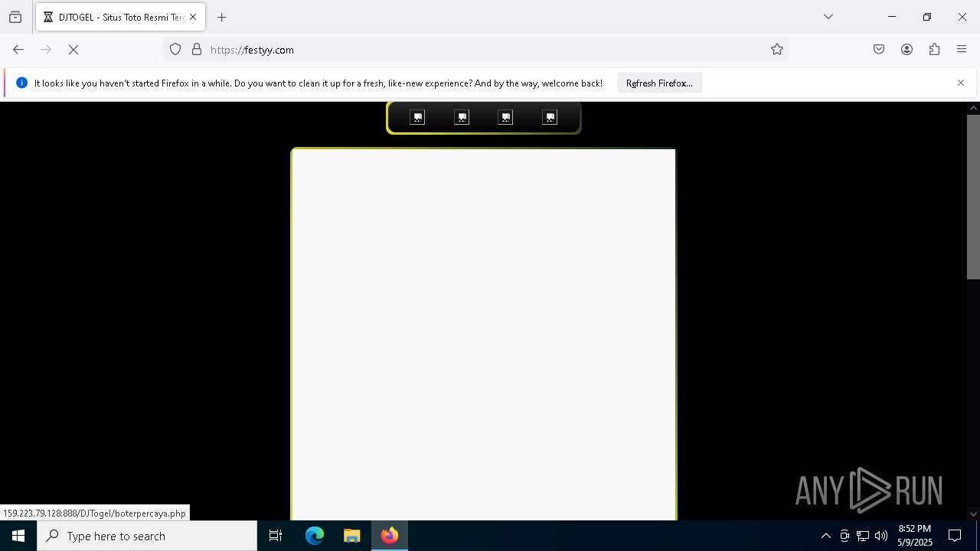Save page to Pocket

(x=879, y=50)
